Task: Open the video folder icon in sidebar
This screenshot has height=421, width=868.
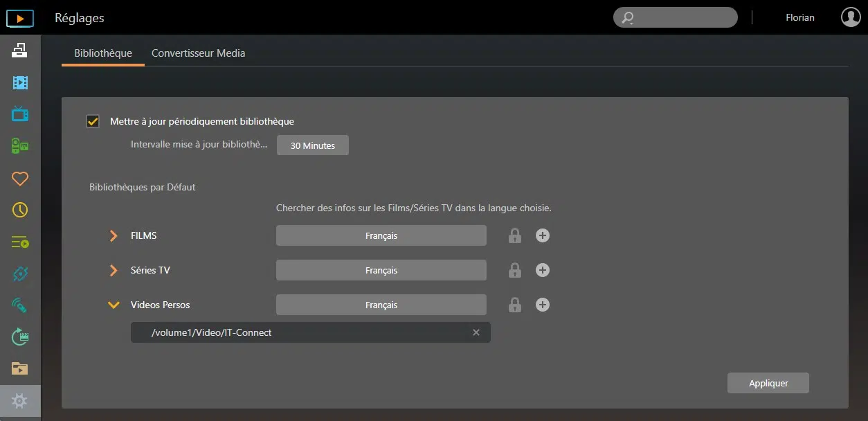Action: (x=20, y=368)
